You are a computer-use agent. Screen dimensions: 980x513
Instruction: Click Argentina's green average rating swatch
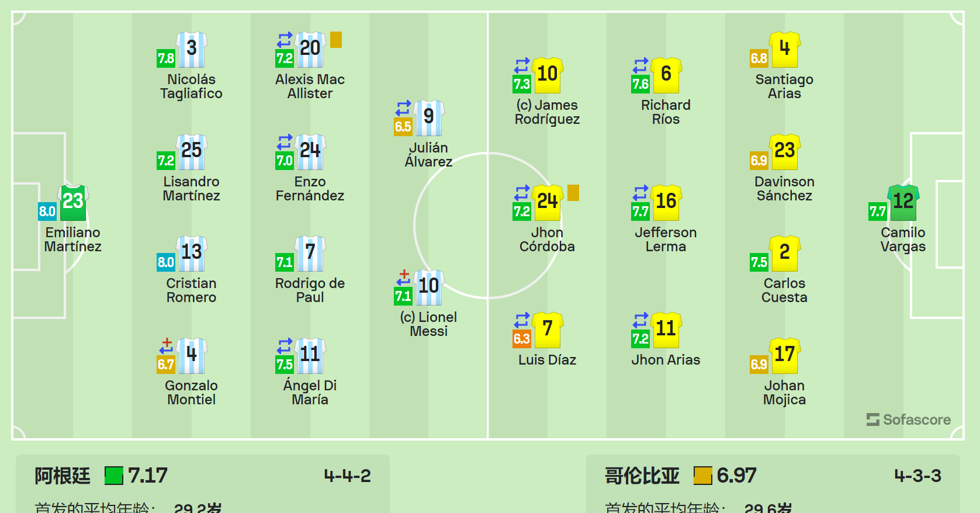coord(114,476)
